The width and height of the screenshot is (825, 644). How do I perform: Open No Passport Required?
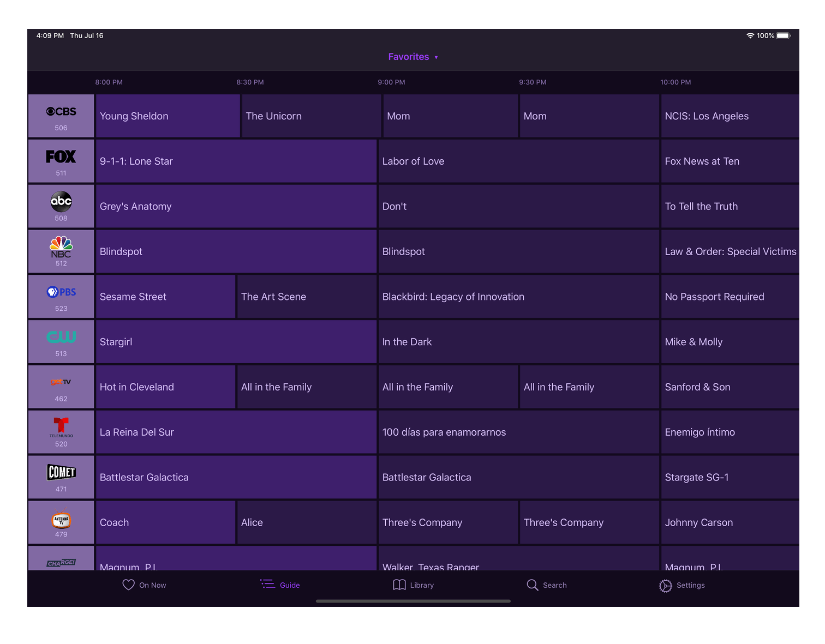tap(730, 297)
